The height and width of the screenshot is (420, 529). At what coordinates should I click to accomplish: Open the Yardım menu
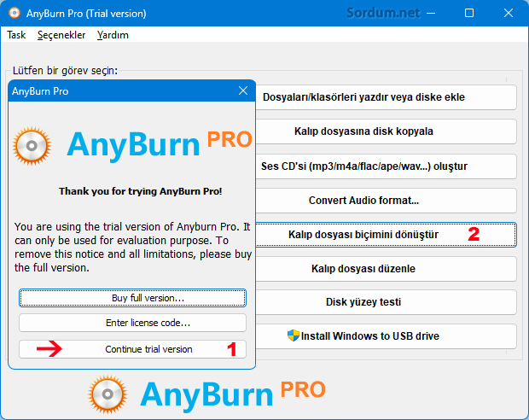tap(113, 35)
